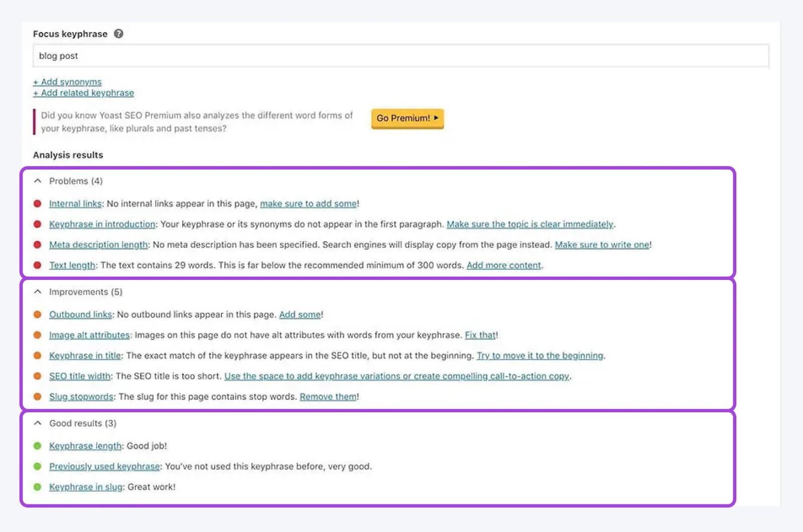Click the red bullet beside Internal links
The image size is (803, 532).
(37, 204)
